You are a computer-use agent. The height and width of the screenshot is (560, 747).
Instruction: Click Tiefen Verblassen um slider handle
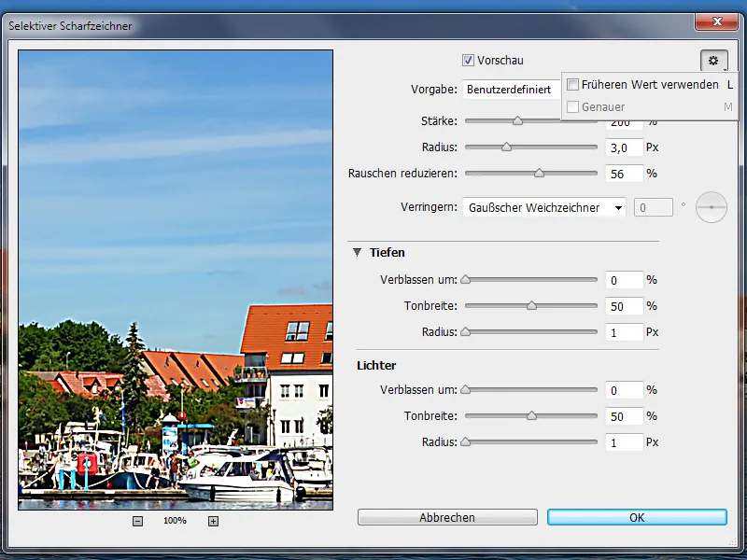(x=465, y=279)
